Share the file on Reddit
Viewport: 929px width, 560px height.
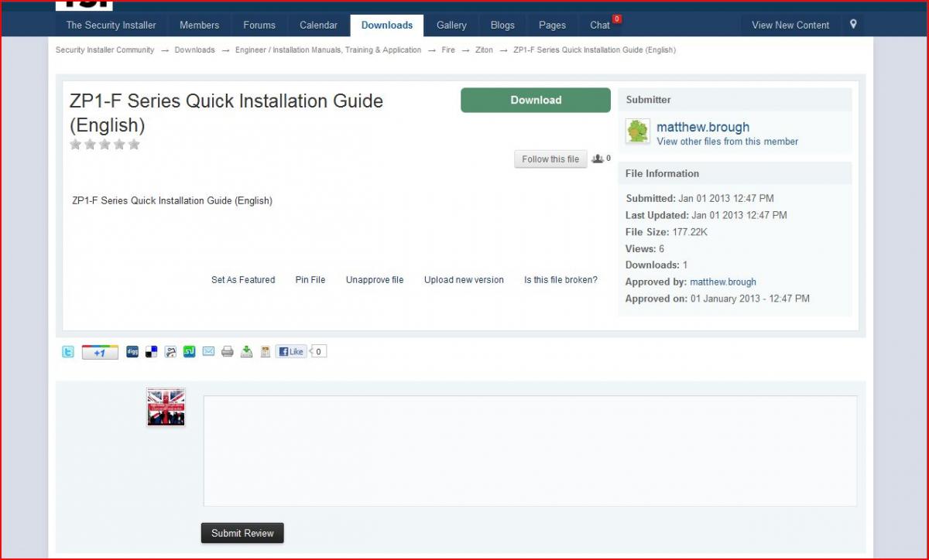(170, 352)
